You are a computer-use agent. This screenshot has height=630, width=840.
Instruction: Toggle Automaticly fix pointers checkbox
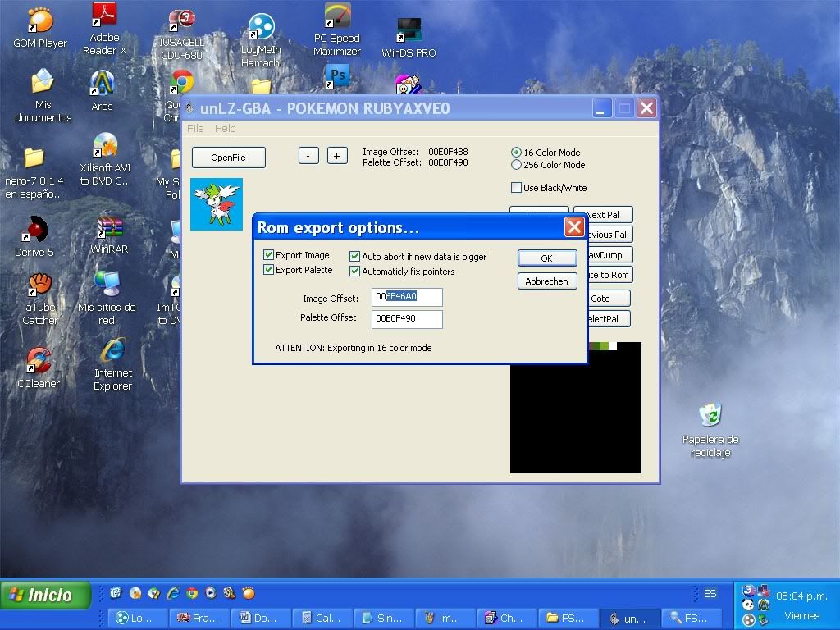(354, 271)
